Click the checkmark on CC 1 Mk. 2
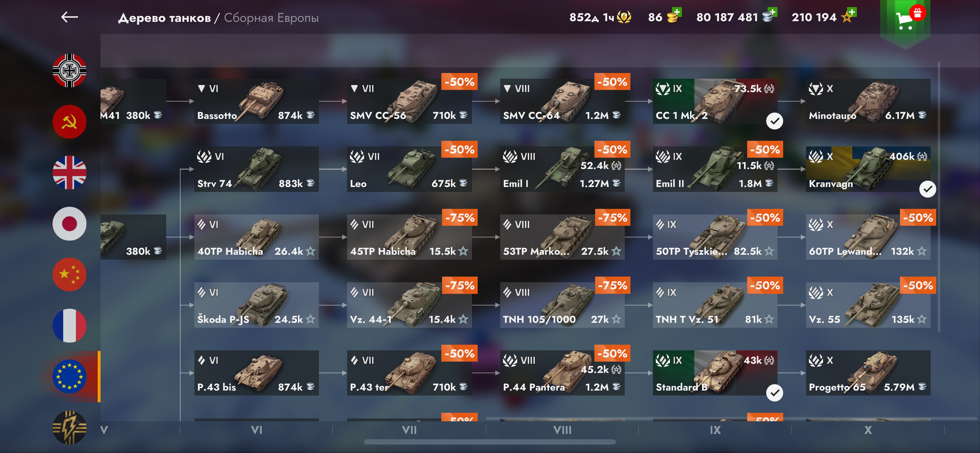Image resolution: width=980 pixels, height=453 pixels. tap(774, 121)
